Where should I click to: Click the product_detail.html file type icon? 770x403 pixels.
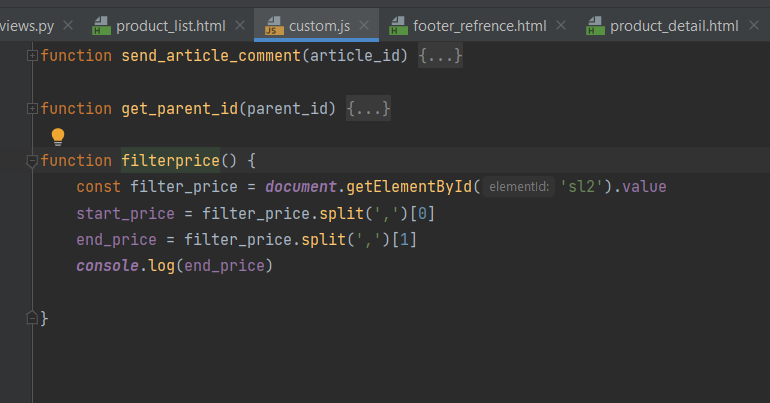tap(594, 25)
